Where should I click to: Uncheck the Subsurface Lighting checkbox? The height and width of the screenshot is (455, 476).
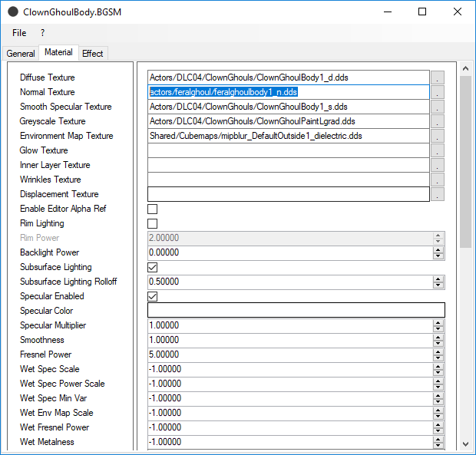(152, 267)
